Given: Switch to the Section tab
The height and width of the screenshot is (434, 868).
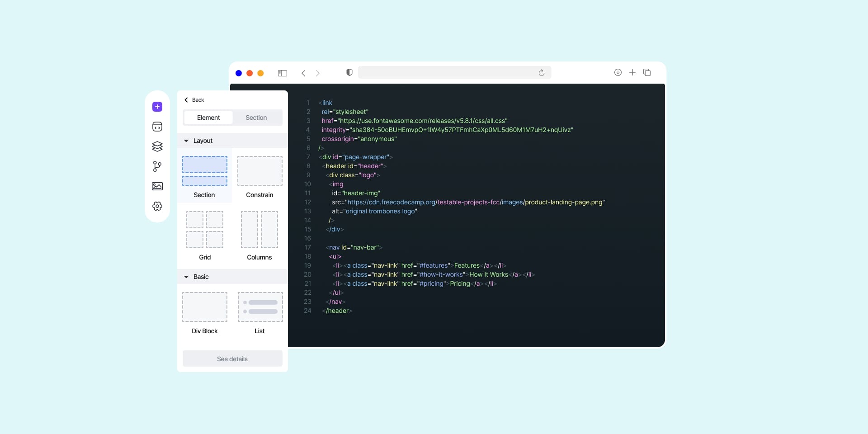Looking at the screenshot, I should [x=256, y=118].
